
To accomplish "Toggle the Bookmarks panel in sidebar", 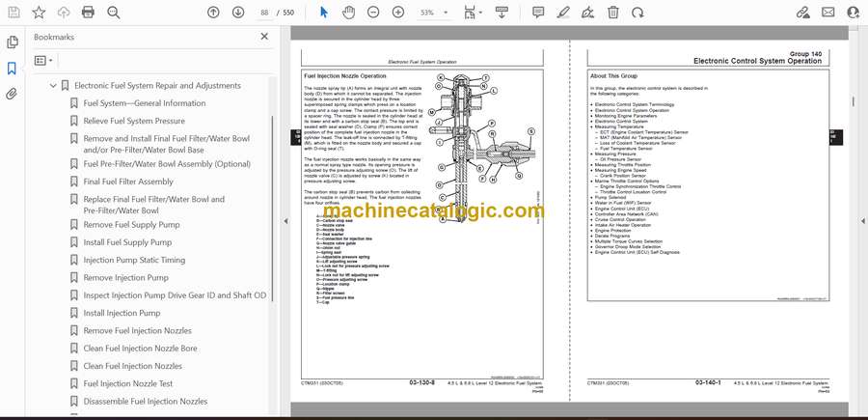I will click(x=12, y=69).
